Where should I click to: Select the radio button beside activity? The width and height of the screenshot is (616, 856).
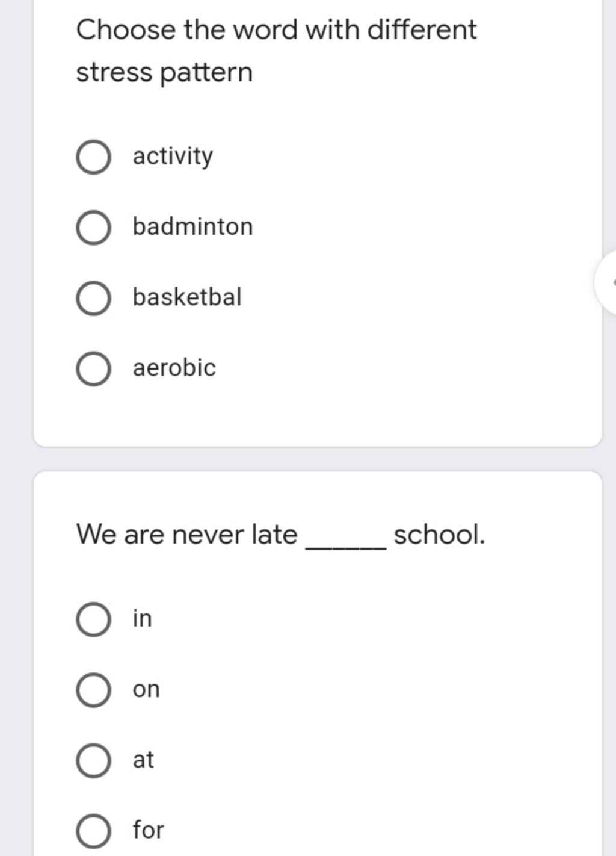[93, 158]
